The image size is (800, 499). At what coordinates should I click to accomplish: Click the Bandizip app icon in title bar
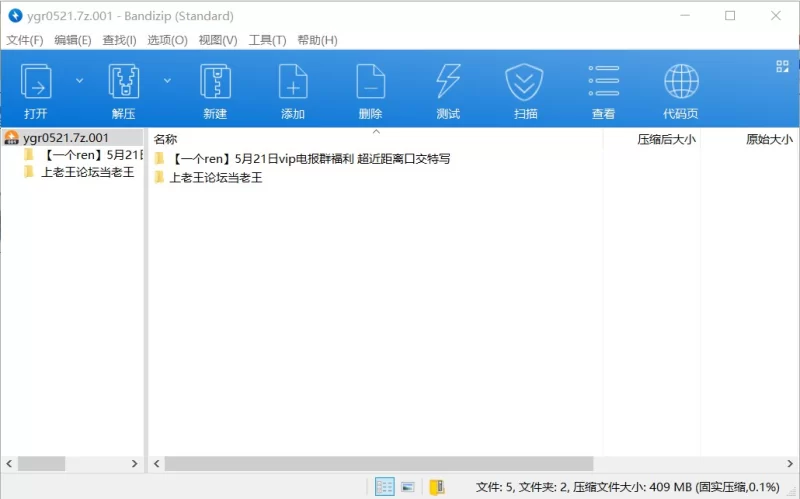(x=15, y=16)
